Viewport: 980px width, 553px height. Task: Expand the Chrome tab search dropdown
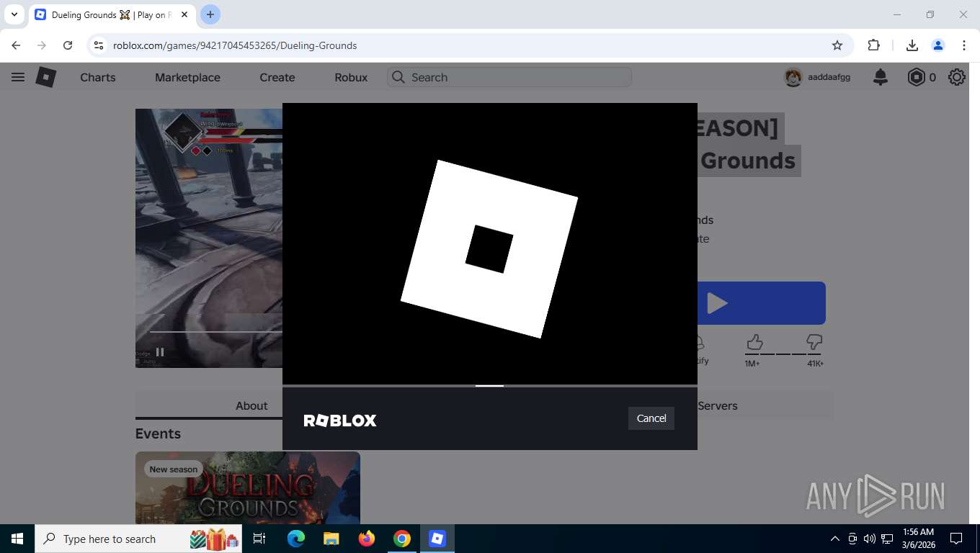click(14, 14)
